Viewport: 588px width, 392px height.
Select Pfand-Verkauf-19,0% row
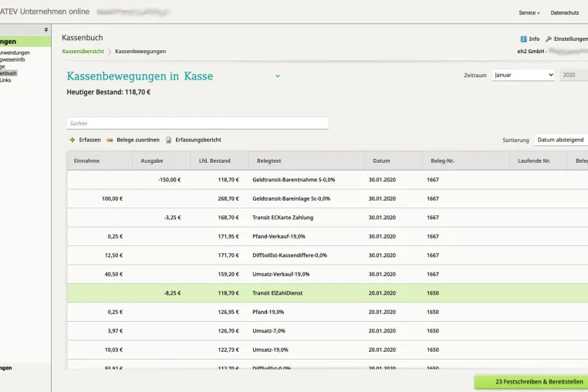point(327,236)
